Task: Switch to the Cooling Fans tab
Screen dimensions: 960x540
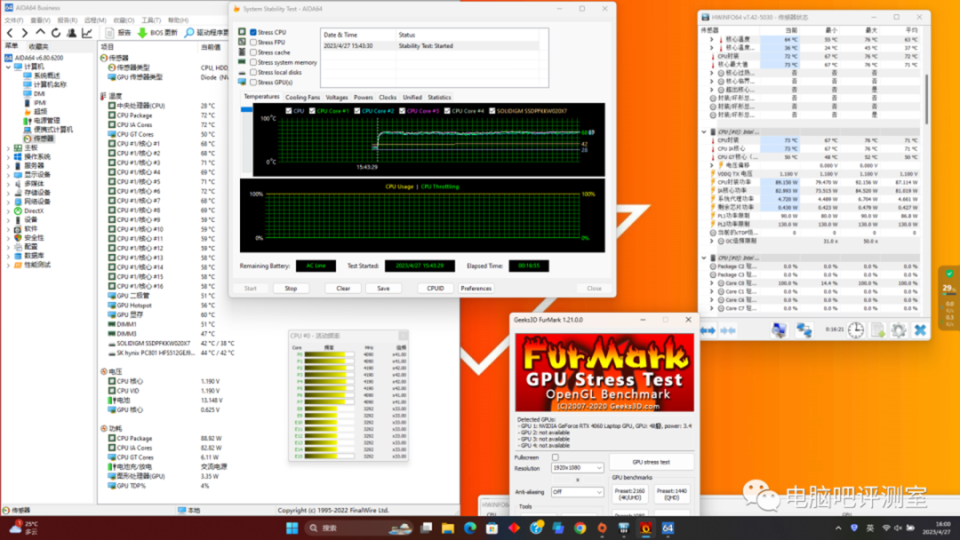Action: point(302,97)
